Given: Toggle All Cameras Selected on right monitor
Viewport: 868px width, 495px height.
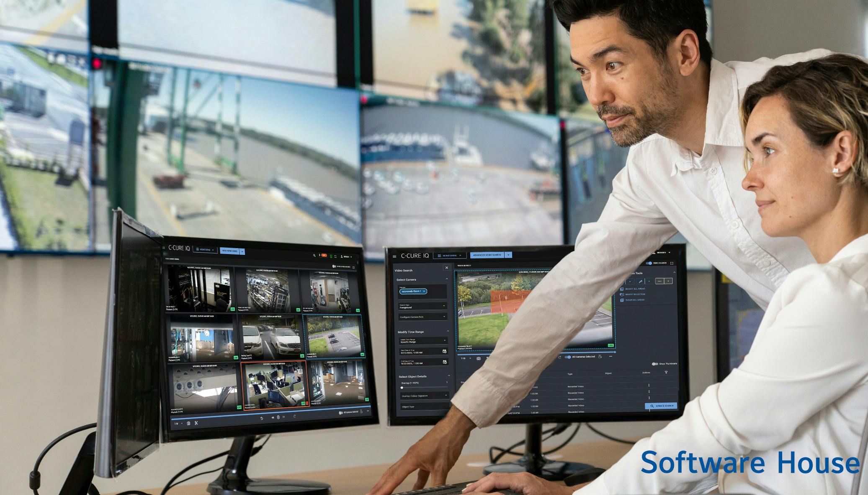Looking at the screenshot, I should coord(568,357).
